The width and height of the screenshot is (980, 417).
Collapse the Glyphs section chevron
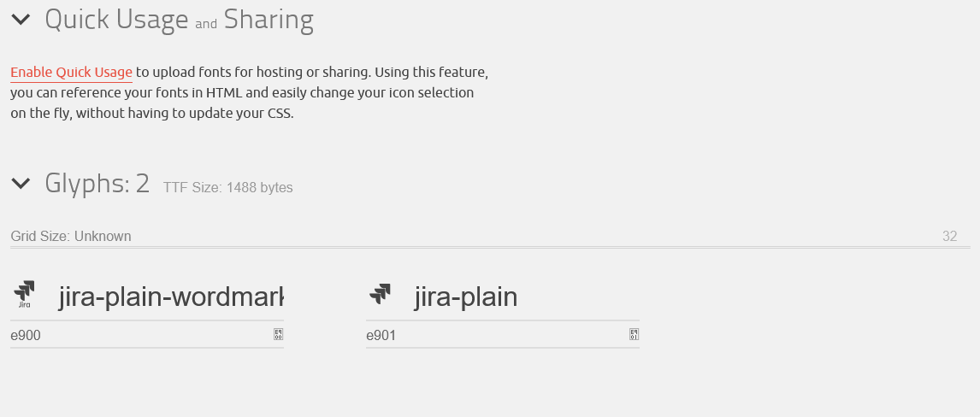(x=21, y=184)
